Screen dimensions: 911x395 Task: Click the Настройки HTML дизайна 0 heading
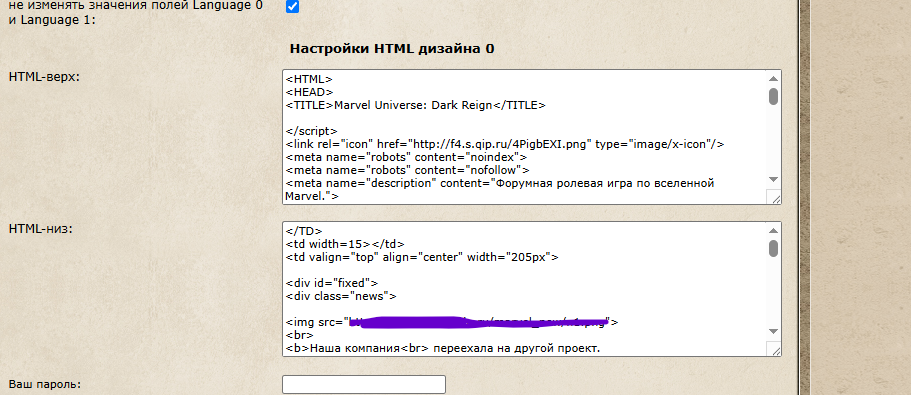tap(392, 49)
